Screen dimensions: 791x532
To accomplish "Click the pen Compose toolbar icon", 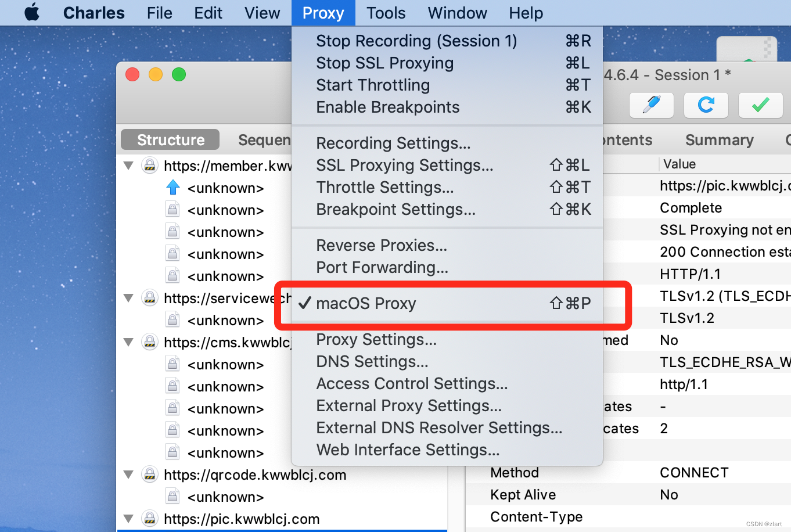I will [x=652, y=105].
